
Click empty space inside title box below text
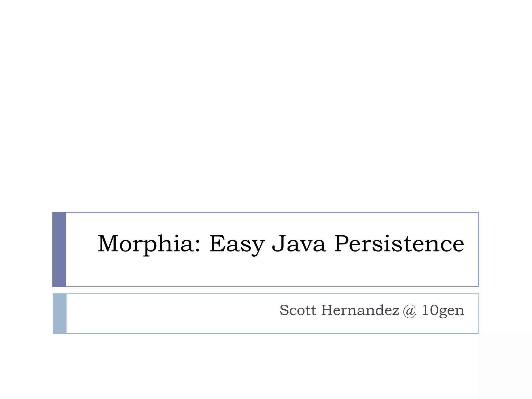[270, 273]
